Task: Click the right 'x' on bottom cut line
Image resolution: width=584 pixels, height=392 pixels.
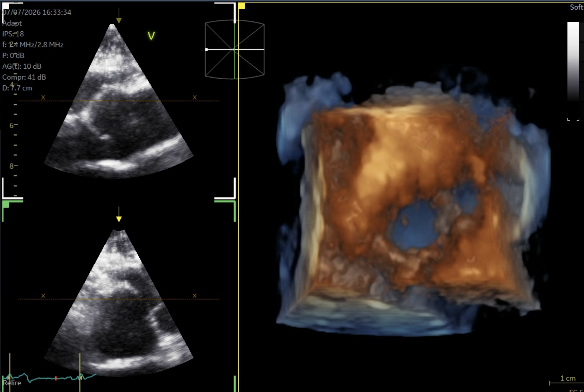Action: pyautogui.click(x=195, y=296)
